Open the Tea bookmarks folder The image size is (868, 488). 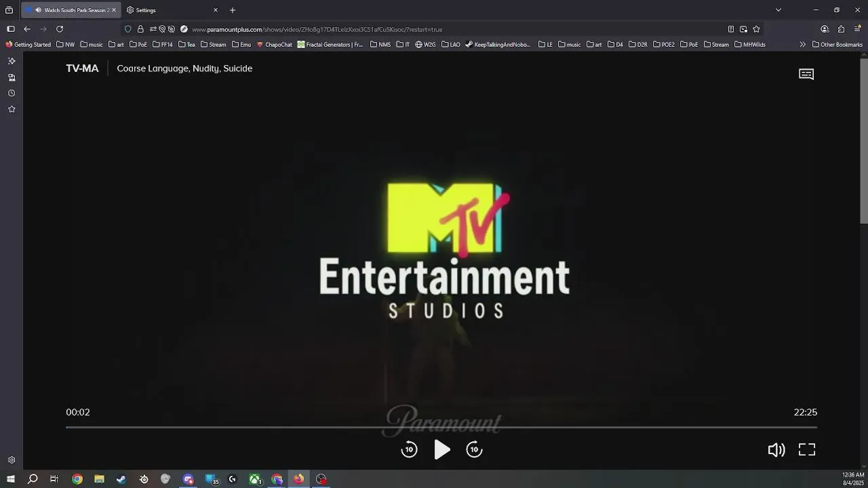(186, 45)
